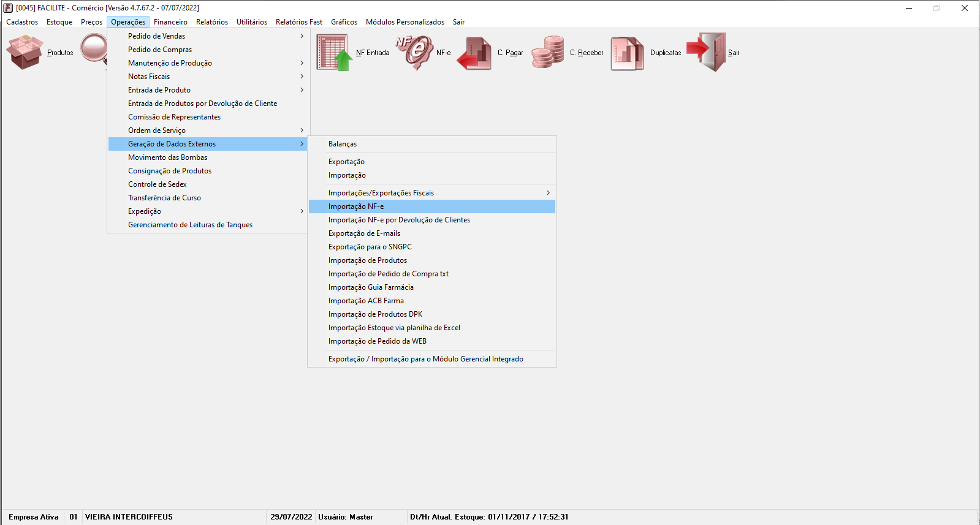Click the Produtos toolbar label

[60, 53]
